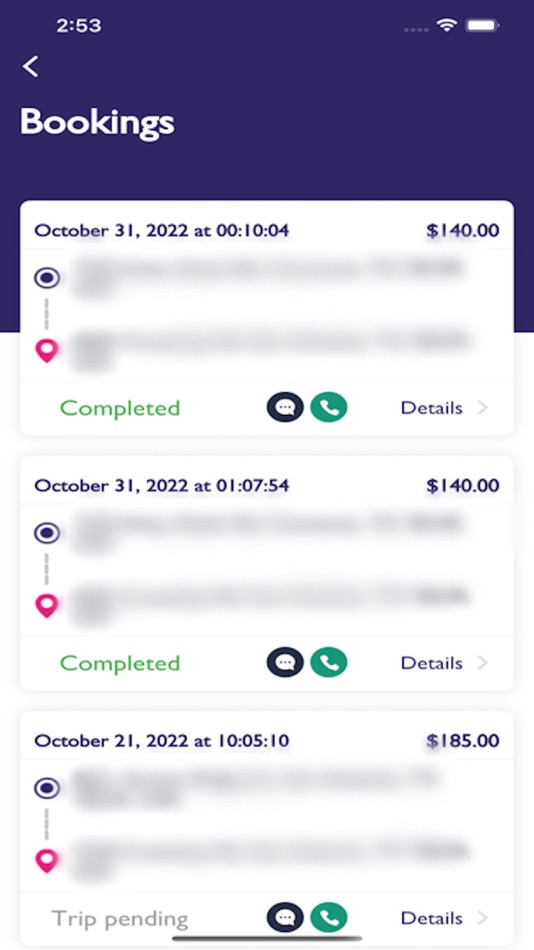
Task: Call the driver for the 00:10:04 booking
Action: (329, 408)
